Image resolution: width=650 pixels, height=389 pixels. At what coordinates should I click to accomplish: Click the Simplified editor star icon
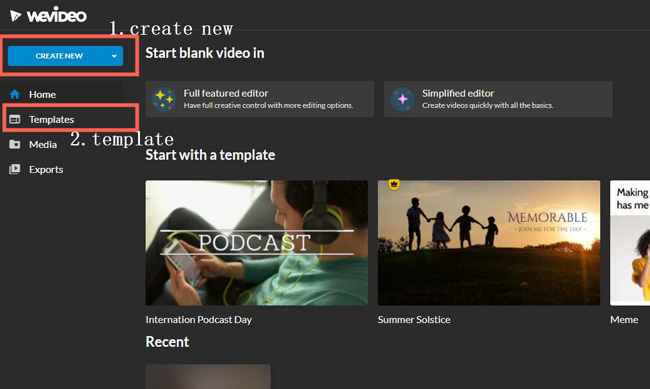(x=402, y=100)
